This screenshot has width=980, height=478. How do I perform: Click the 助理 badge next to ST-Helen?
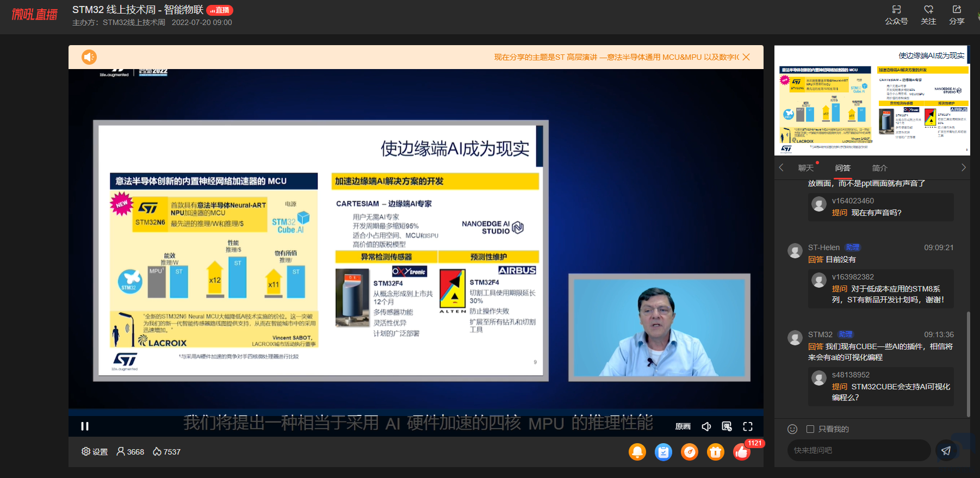853,247
